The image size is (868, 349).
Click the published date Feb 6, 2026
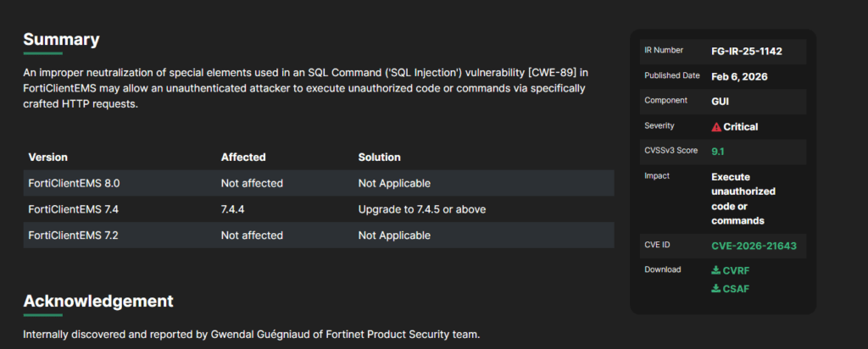741,76
